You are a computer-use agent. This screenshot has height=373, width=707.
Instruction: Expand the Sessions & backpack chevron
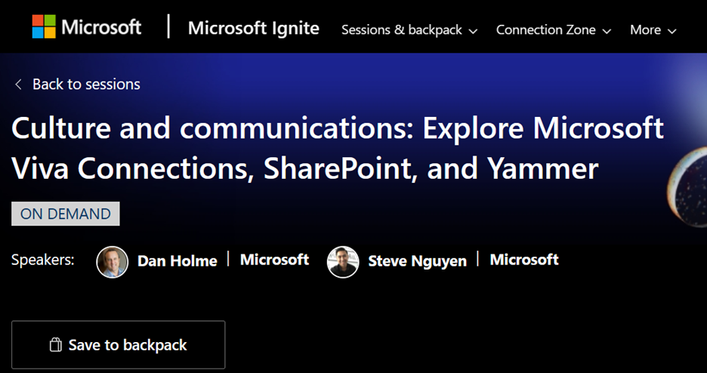[473, 31]
